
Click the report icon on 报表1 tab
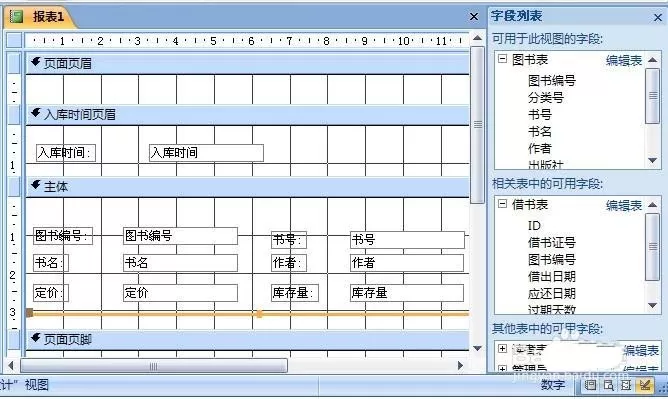click(16, 17)
